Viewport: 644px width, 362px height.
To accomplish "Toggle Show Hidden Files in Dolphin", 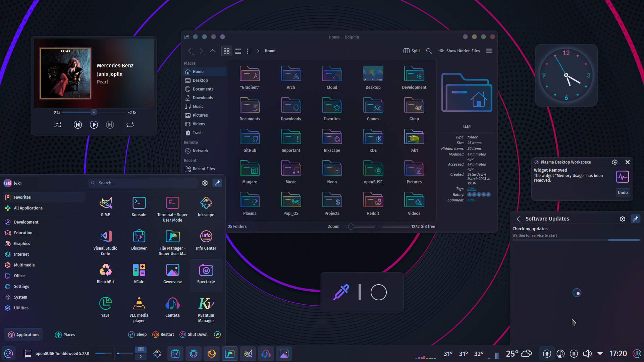I will click(x=460, y=51).
